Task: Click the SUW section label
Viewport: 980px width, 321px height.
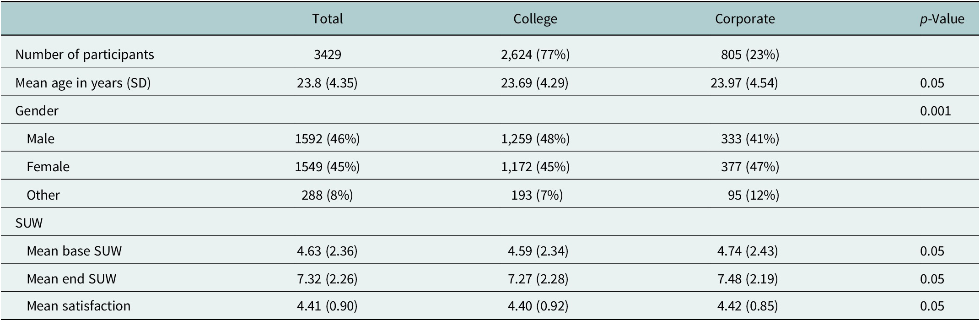Action: point(29,223)
